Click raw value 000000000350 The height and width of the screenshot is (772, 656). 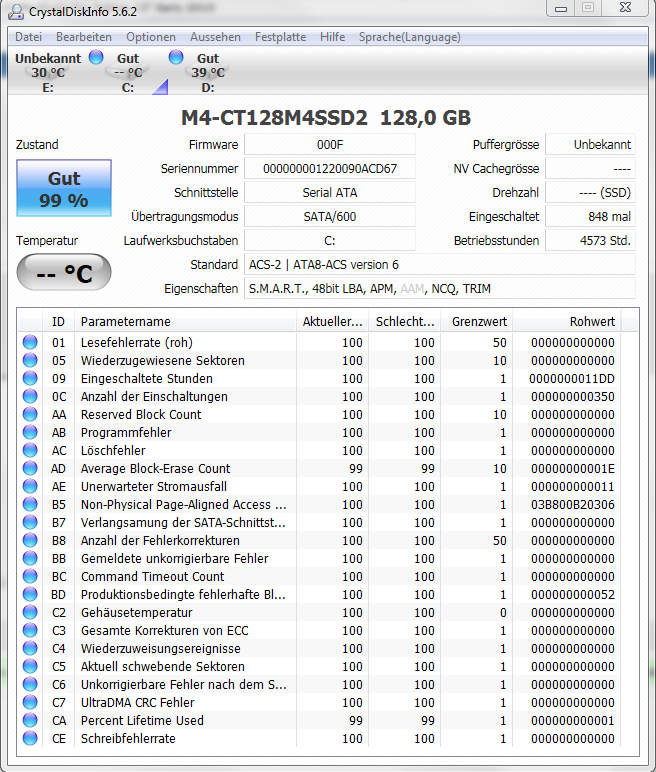573,397
